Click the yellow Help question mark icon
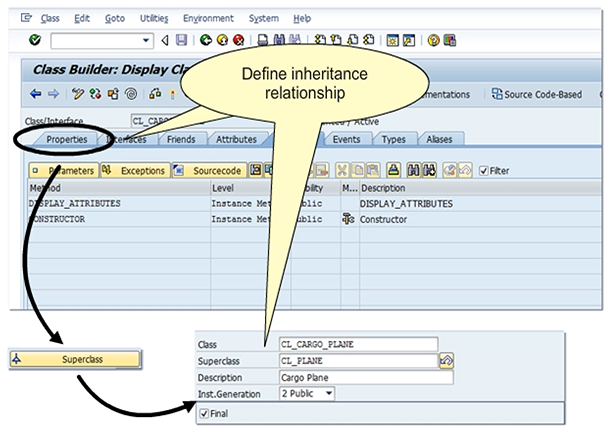This screenshot has height=437, width=606. (433, 41)
